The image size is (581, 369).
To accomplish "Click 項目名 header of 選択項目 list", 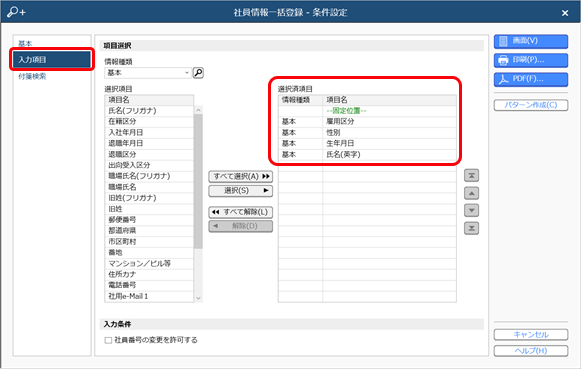I will tap(149, 100).
